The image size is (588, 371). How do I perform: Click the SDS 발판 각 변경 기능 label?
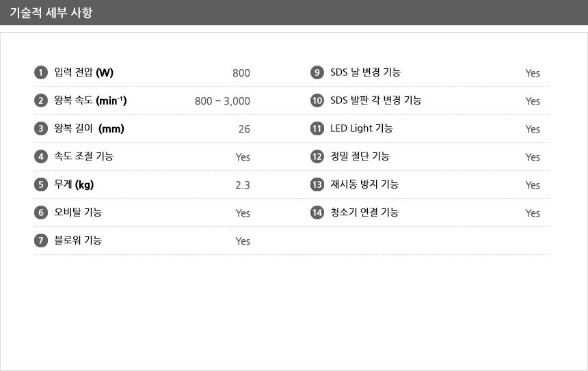pyautogui.click(x=376, y=100)
